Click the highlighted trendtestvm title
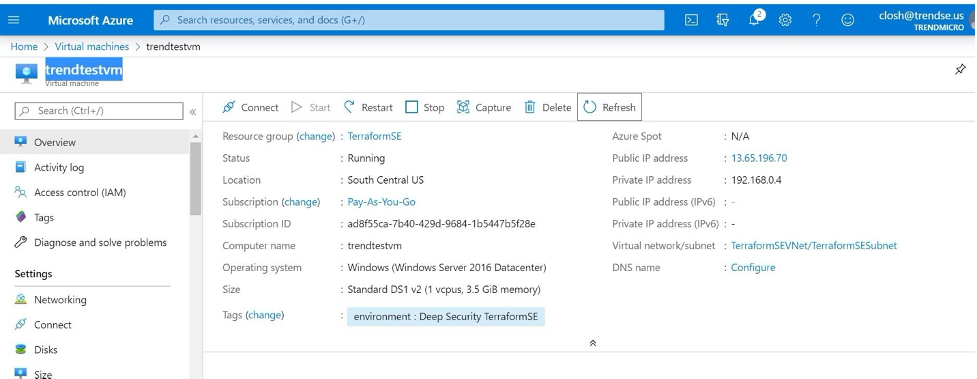Screen dimensions: 977x379 tap(83, 69)
